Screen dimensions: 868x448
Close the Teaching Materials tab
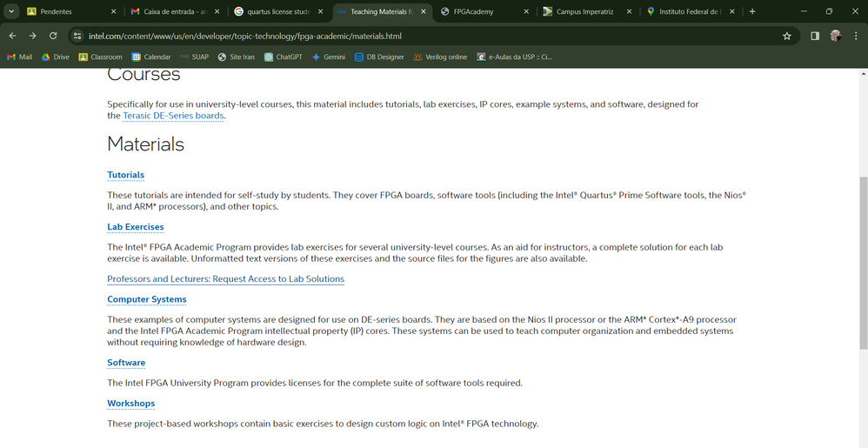pyautogui.click(x=424, y=11)
